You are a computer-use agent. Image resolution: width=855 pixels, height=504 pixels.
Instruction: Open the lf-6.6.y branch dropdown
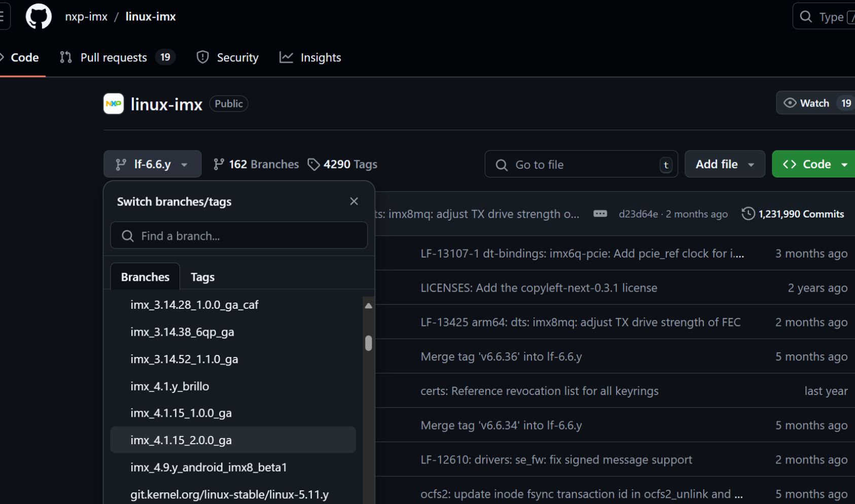[152, 164]
